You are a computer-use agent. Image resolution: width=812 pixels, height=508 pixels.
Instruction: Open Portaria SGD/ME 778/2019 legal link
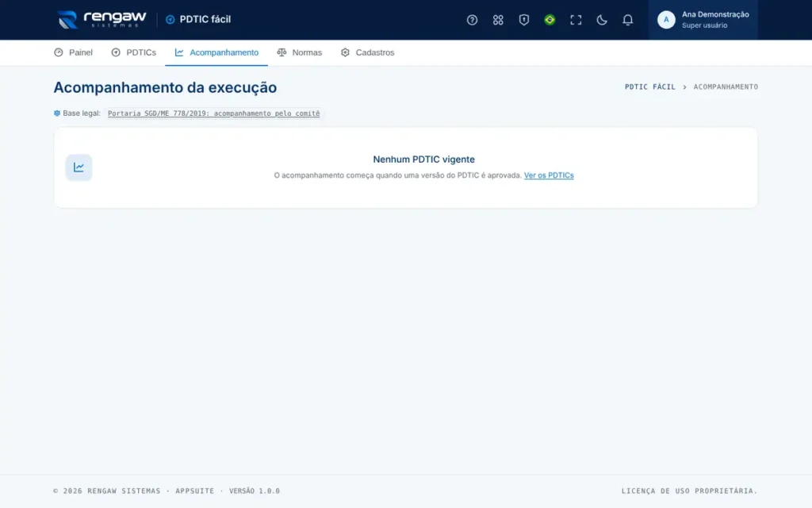[213, 114]
